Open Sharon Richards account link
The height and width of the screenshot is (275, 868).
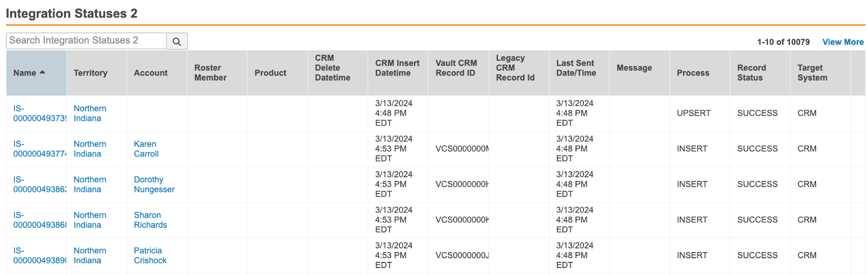150,220
